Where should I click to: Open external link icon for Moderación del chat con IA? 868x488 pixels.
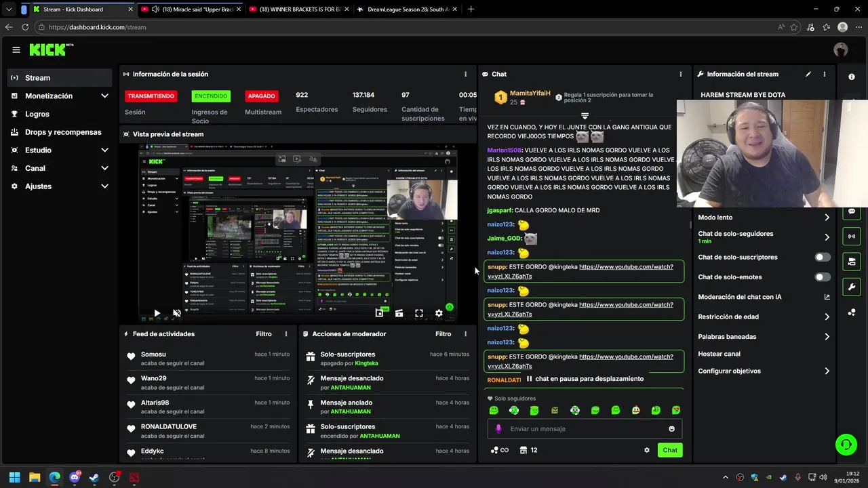pos(827,297)
